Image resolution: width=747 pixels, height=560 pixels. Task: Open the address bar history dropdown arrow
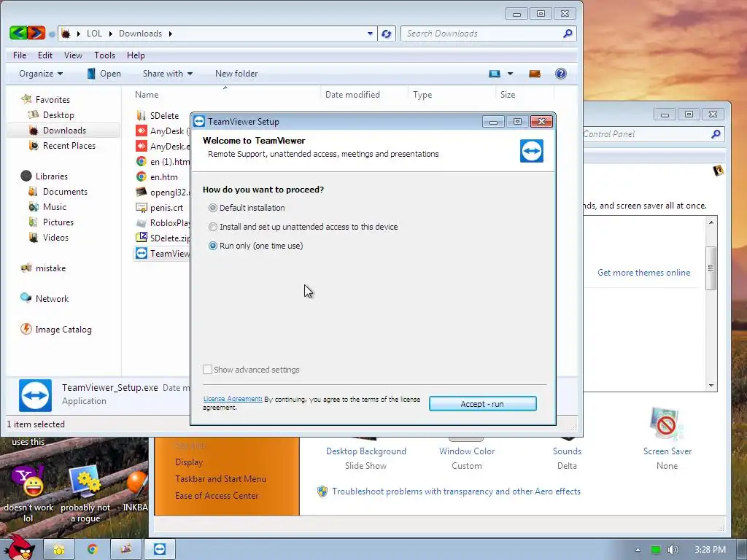(370, 34)
